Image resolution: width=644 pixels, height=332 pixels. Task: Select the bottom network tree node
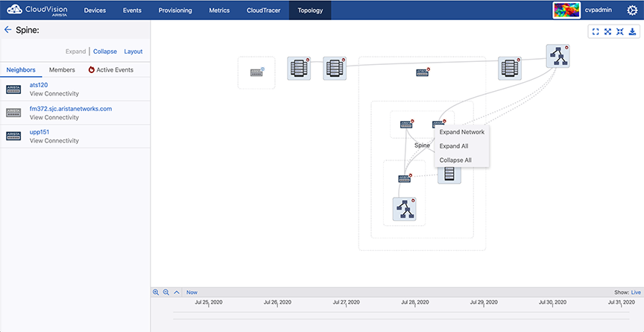(x=405, y=209)
